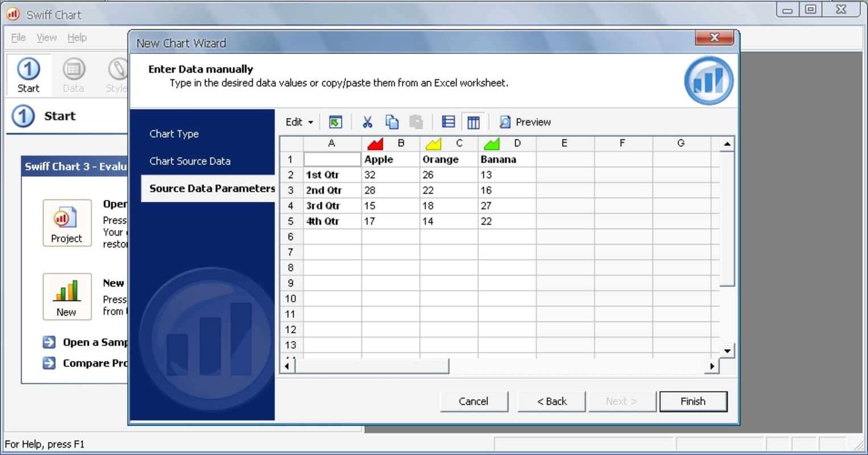Click the Apple 4th Qtr value 17
Image resolution: width=868 pixels, height=455 pixels.
point(391,221)
